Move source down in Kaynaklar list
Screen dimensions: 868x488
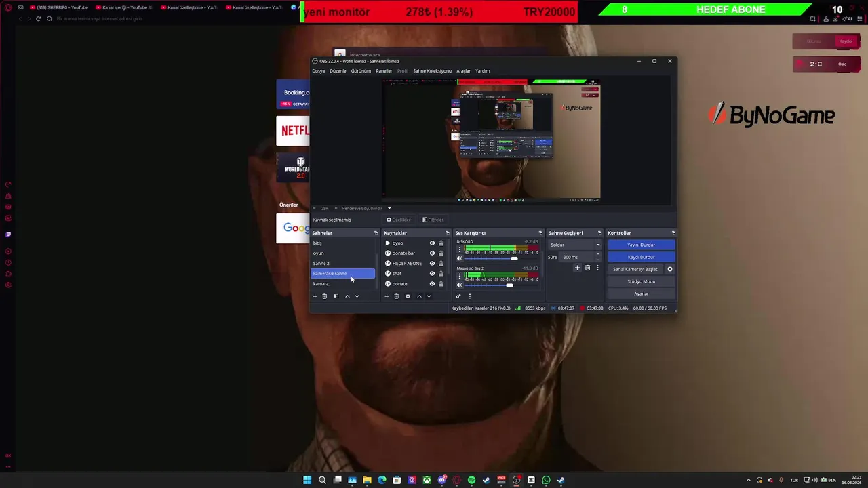pos(429,296)
